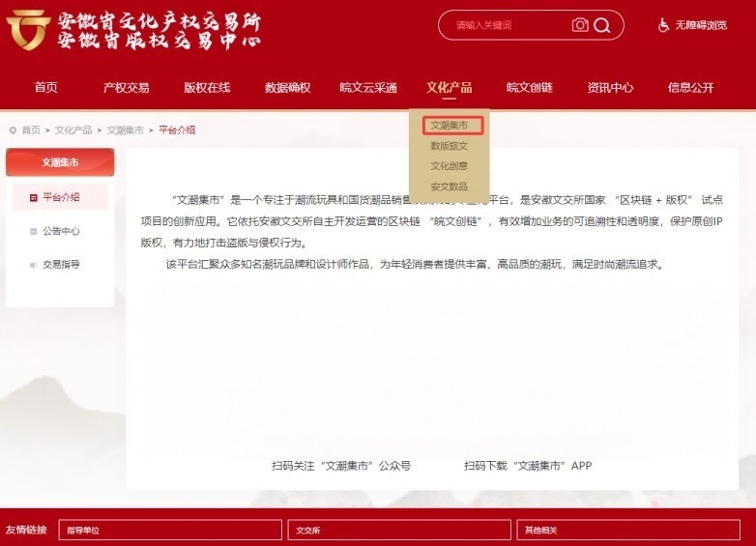Click the icon beside 公告中心 in sidebar
756x546 pixels.
33,231
